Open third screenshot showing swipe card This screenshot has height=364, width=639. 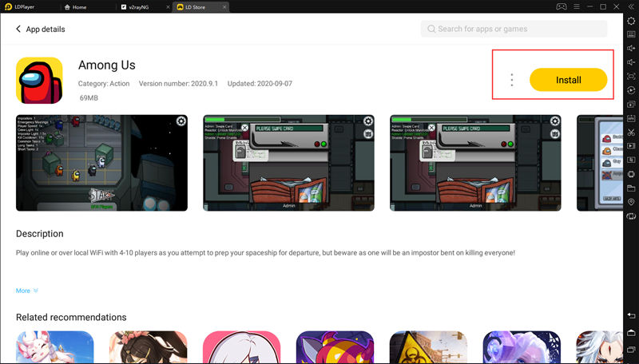pos(475,163)
